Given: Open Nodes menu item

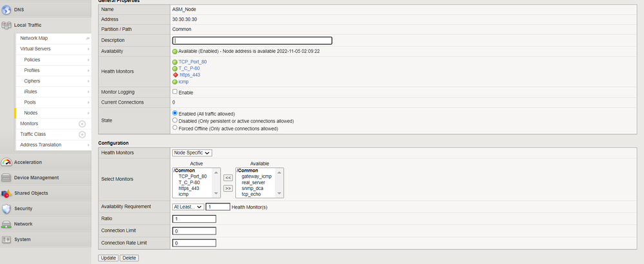Looking at the screenshot, I should point(31,113).
